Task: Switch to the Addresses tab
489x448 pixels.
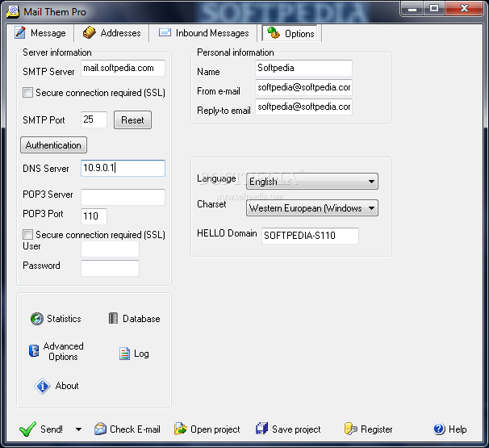Action: click(111, 33)
